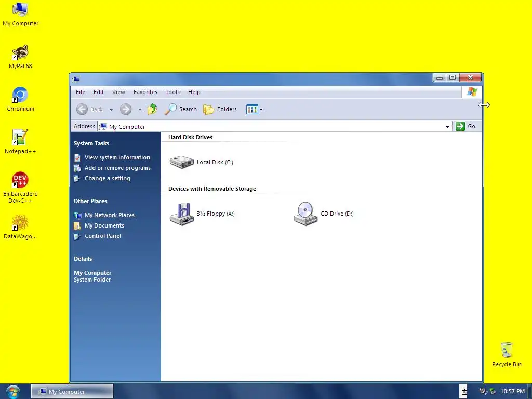Open the View menu

(119, 92)
